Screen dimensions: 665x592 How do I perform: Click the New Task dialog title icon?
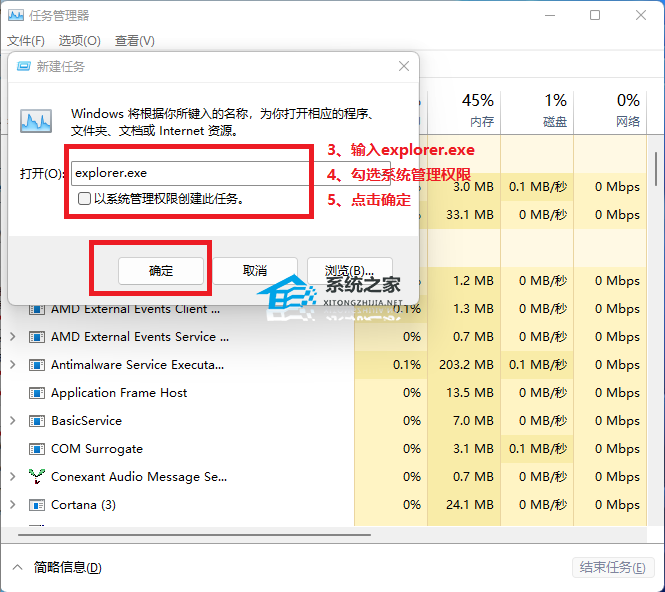tap(24, 67)
